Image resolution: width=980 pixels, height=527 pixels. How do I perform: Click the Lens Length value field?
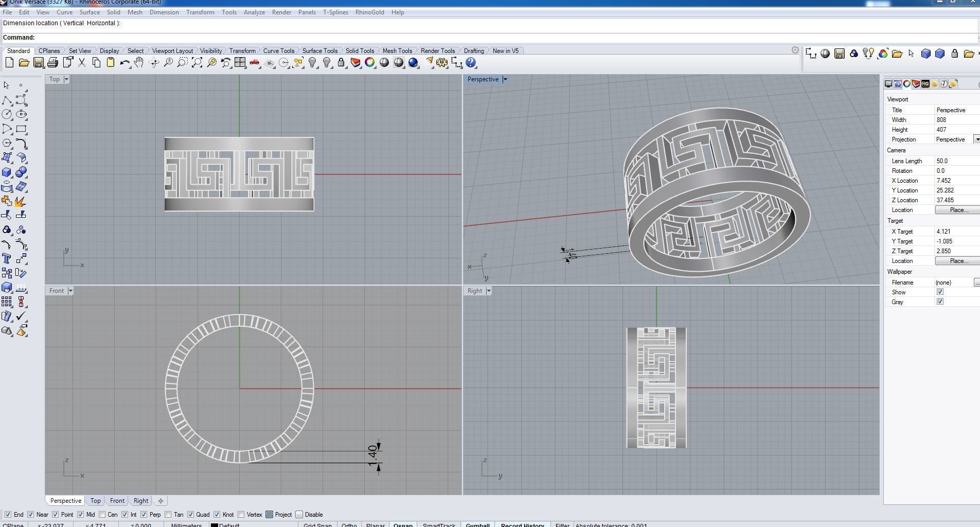957,161
